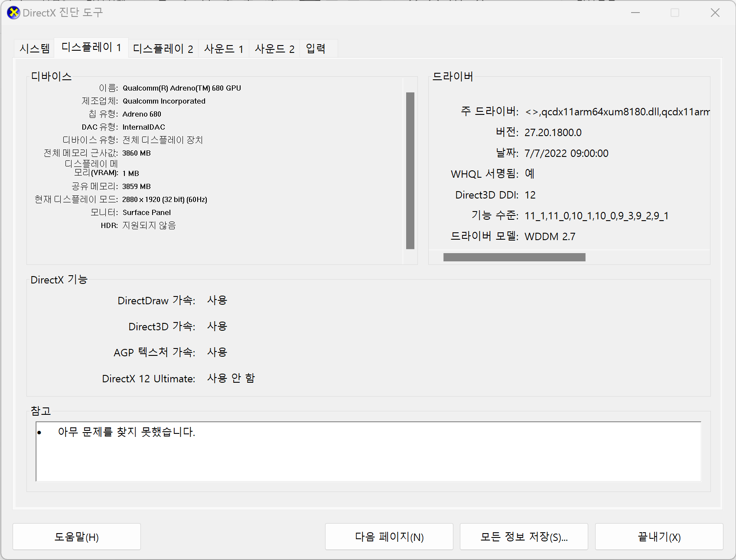Screen dimensions: 736x560
Task: Click the DirectX diagnostic tool title icon
Action: (13, 13)
